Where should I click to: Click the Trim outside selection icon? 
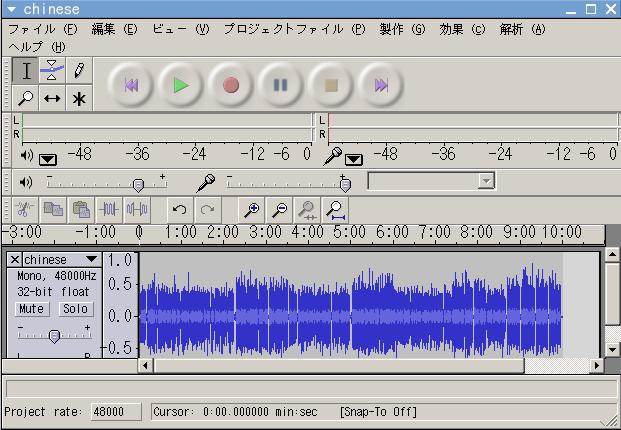pyautogui.click(x=109, y=209)
